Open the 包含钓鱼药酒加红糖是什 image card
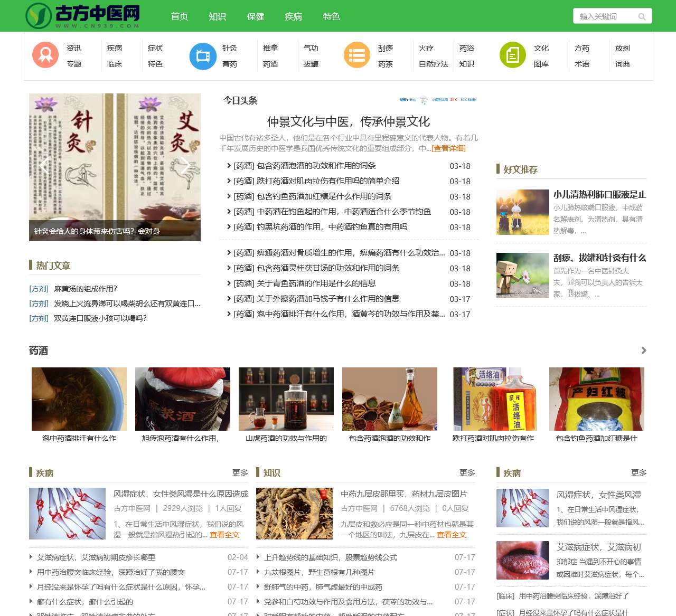 pyautogui.click(x=597, y=399)
